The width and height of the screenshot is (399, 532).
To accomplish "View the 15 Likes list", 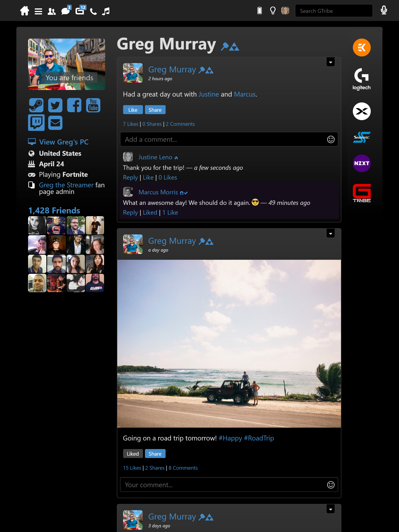I will pos(132,468).
